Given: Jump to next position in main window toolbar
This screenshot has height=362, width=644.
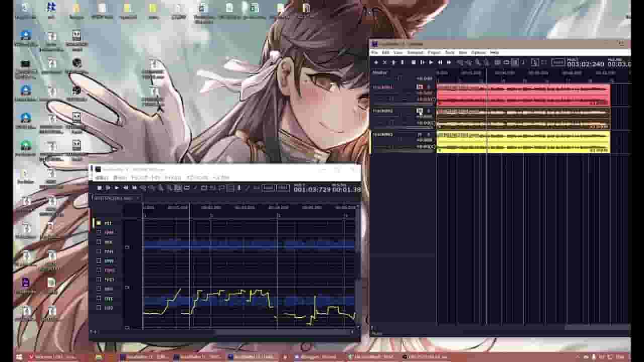Looking at the screenshot, I should [x=449, y=63].
